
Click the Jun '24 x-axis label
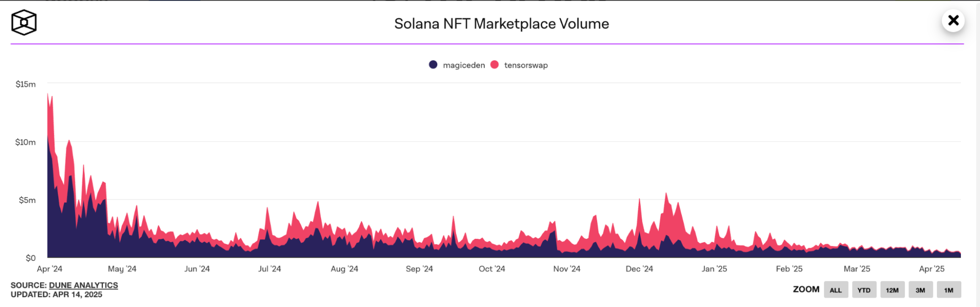point(197,269)
